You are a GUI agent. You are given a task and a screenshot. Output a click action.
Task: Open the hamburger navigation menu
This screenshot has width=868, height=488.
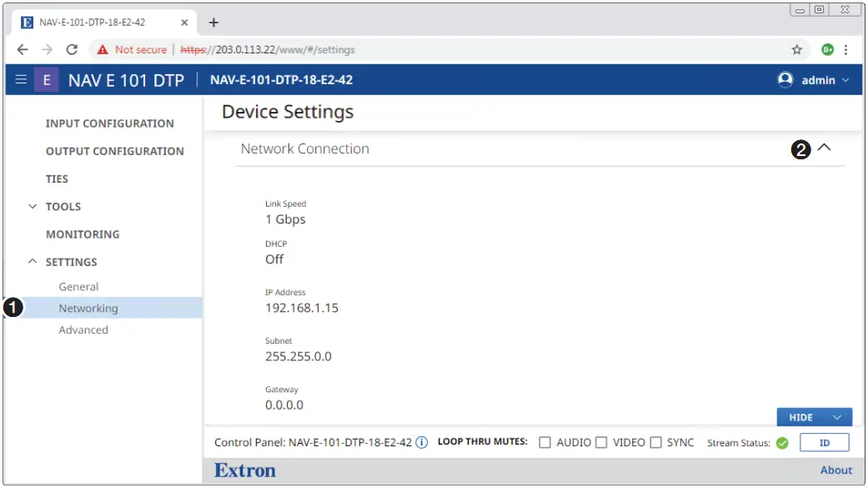coord(21,80)
